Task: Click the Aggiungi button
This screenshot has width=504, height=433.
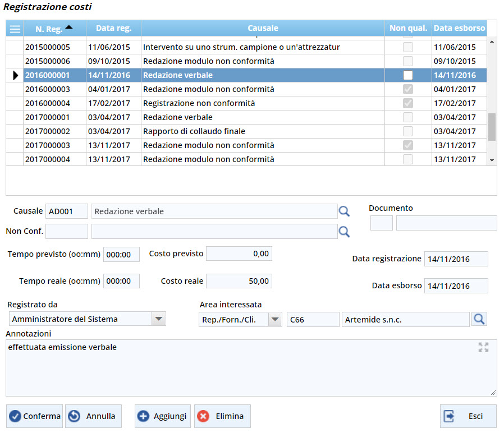Action: [x=163, y=416]
